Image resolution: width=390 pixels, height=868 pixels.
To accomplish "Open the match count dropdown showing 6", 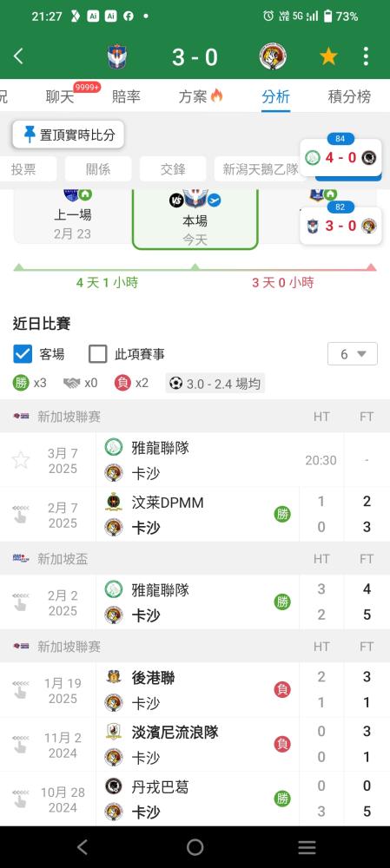I will (353, 354).
